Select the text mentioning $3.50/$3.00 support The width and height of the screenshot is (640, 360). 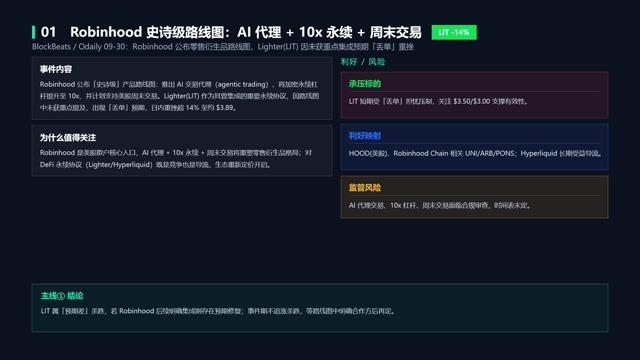[x=438, y=101]
